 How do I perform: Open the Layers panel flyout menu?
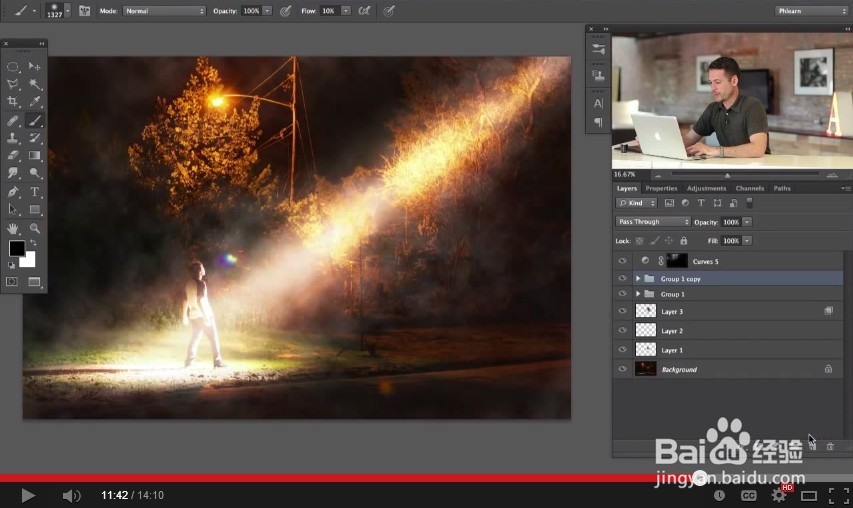pyautogui.click(x=845, y=188)
